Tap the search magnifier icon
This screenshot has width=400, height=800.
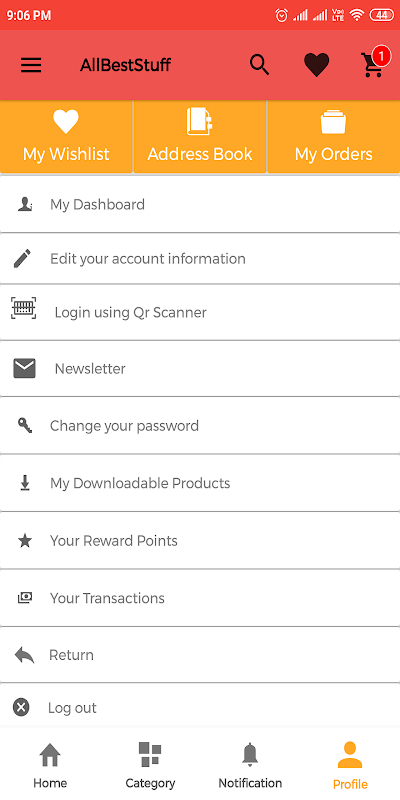click(x=260, y=65)
